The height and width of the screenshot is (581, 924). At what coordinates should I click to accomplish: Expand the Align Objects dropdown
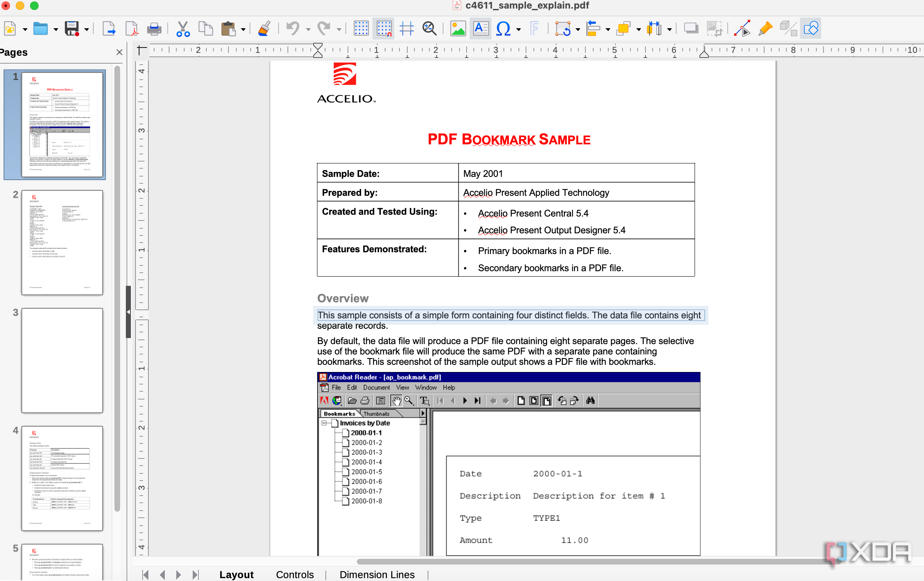click(x=608, y=30)
